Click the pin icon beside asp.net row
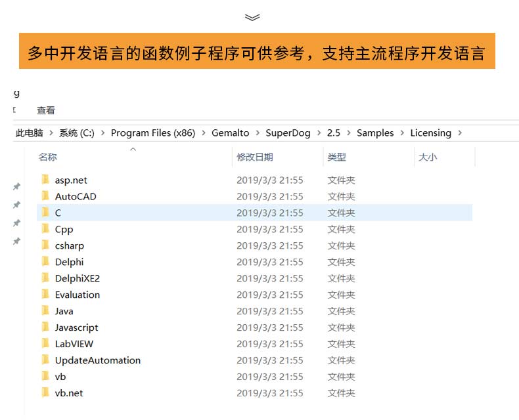Viewport: 519px width, 420px height. (x=16, y=186)
